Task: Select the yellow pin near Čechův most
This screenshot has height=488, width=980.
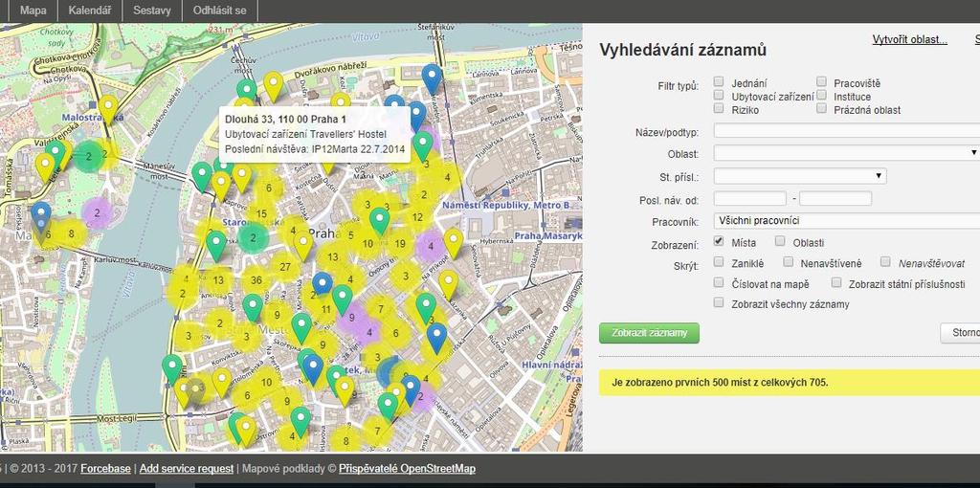Action: coord(273,87)
